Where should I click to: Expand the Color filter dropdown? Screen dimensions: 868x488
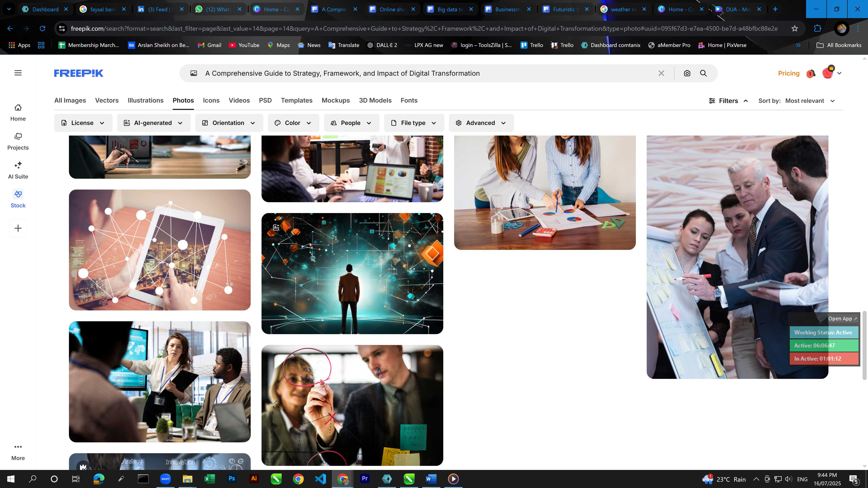pyautogui.click(x=293, y=123)
